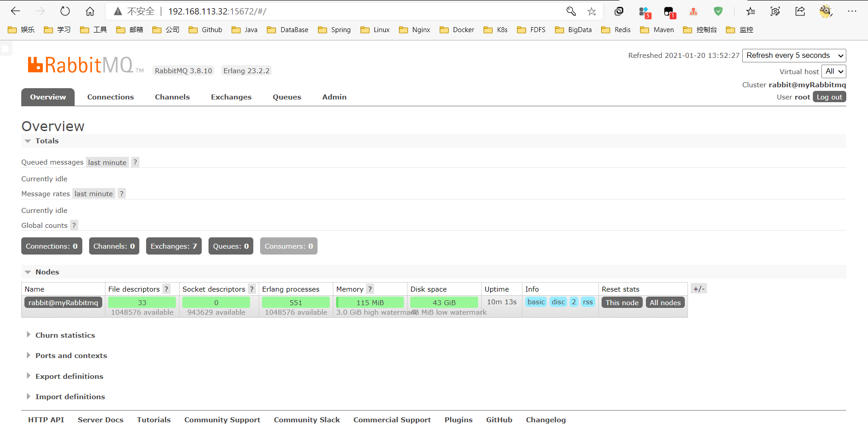Add this page to favorites star icon
The image size is (868, 439).
592,11
